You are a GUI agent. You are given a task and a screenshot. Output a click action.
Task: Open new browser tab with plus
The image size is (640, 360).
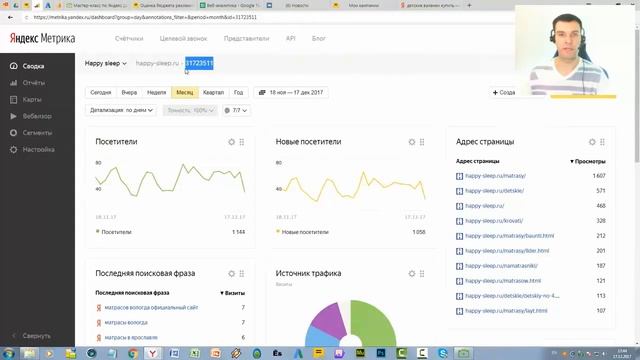tap(469, 5)
